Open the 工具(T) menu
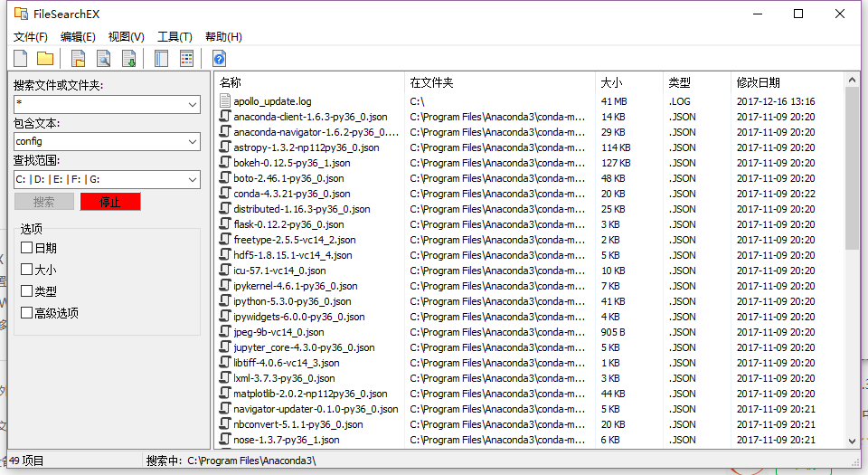The height and width of the screenshot is (475, 868). (x=175, y=37)
